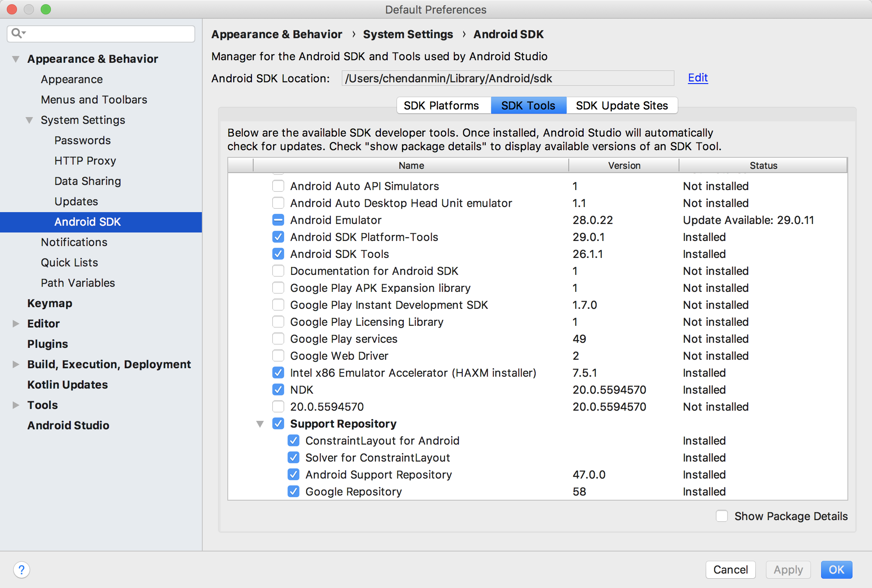Open Appearance settings in sidebar
This screenshot has height=588, width=872.
coord(72,79)
